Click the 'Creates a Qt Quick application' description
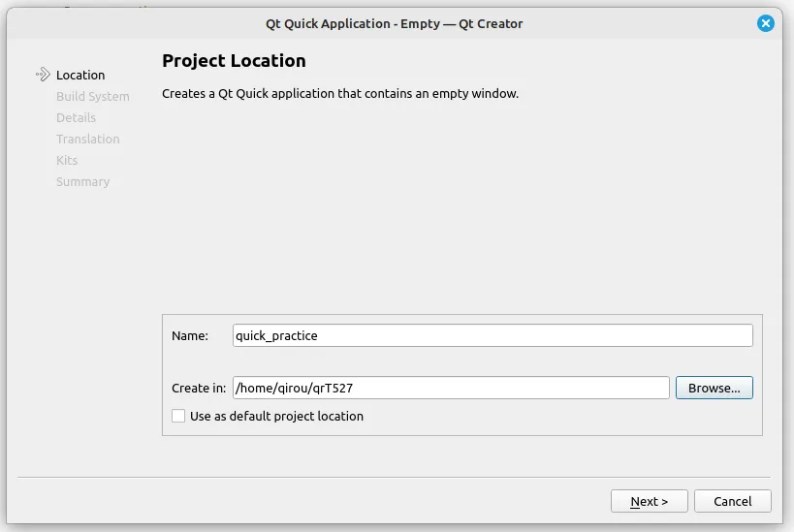794x532 pixels. click(x=340, y=94)
